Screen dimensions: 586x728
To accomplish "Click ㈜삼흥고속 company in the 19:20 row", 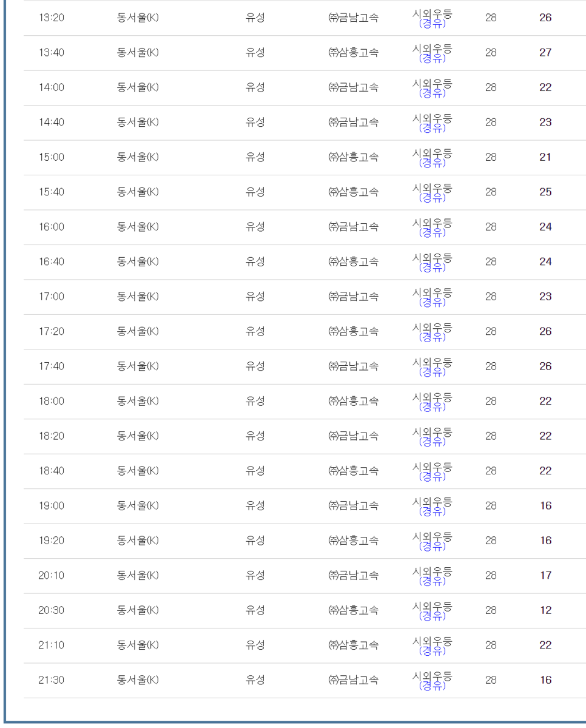I will point(353,541).
